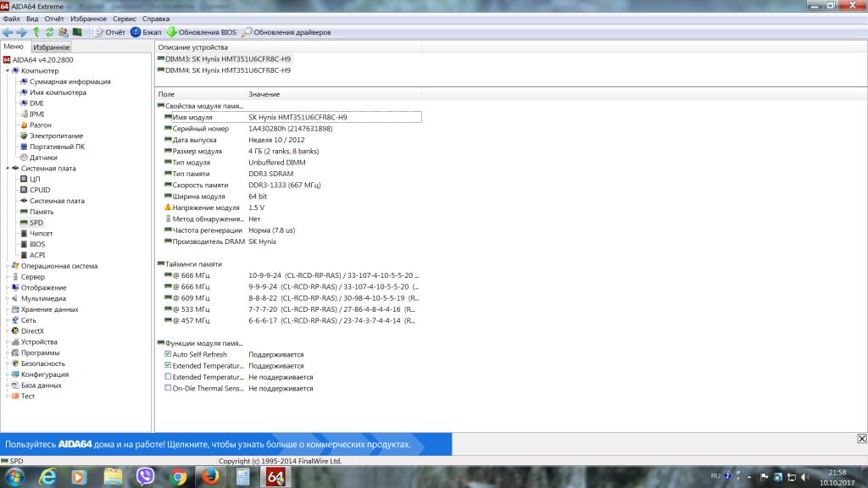Click the Forward navigation arrow in toolbar

(21, 32)
